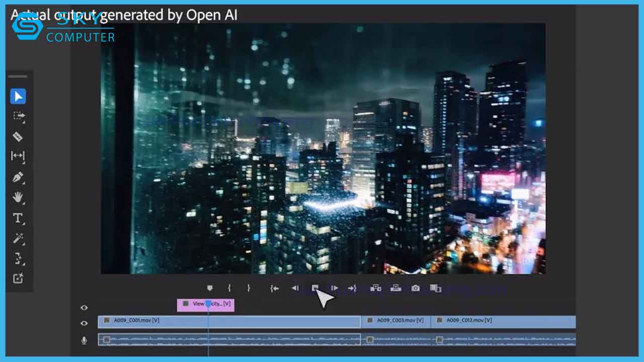
Task: Select the Type tool
Action: pos(18,218)
